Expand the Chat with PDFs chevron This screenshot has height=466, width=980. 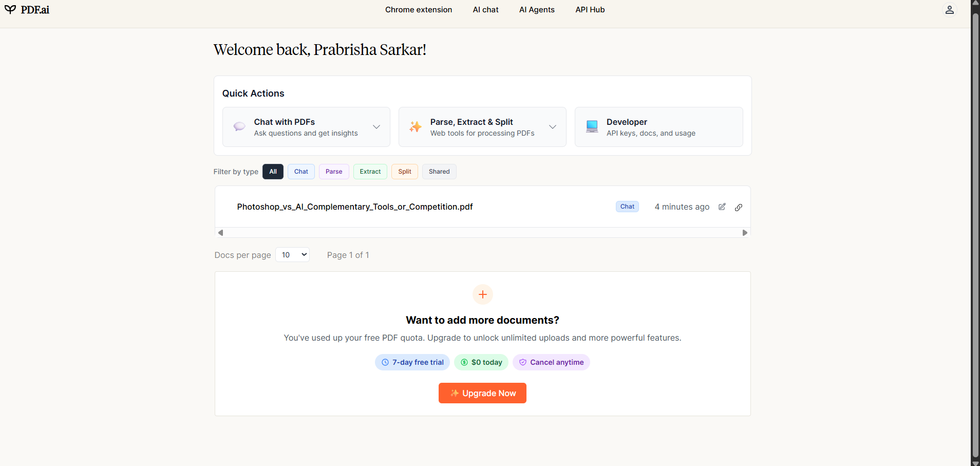click(376, 127)
